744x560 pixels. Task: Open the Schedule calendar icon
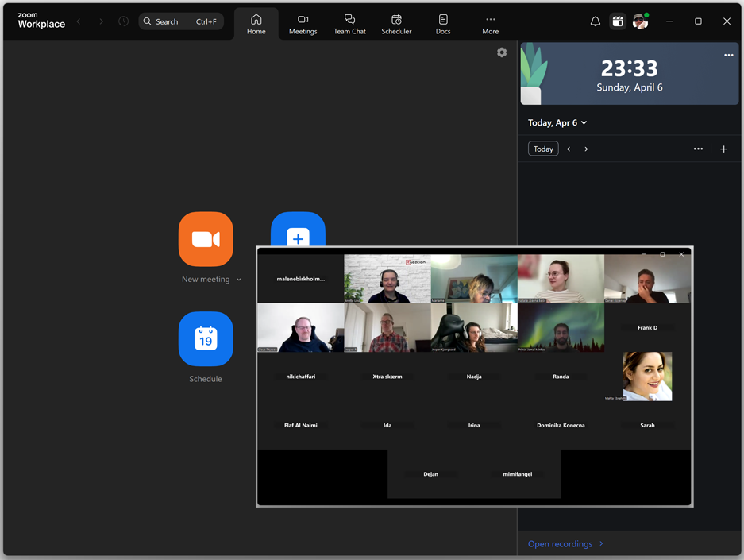click(x=206, y=339)
